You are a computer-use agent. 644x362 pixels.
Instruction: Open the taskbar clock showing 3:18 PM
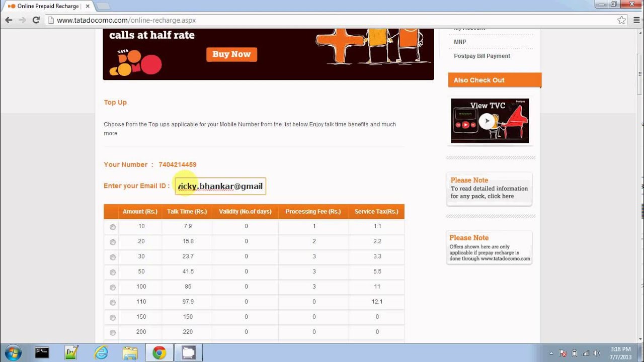pyautogui.click(x=620, y=353)
